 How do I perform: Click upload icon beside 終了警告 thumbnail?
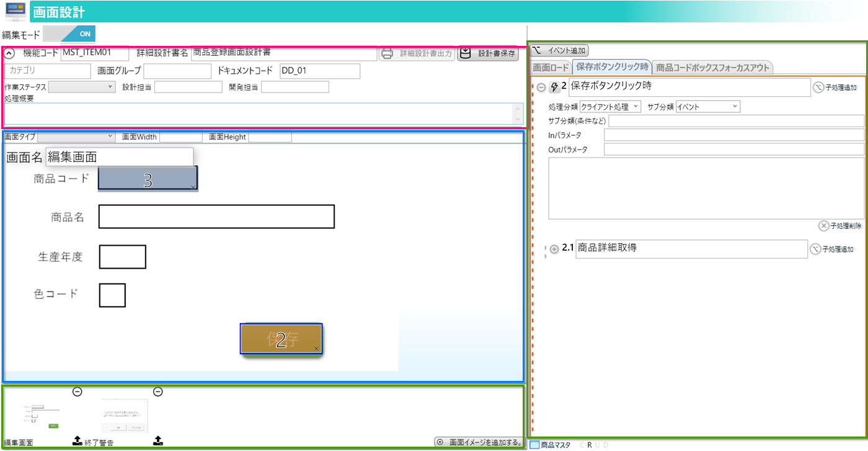click(x=158, y=440)
